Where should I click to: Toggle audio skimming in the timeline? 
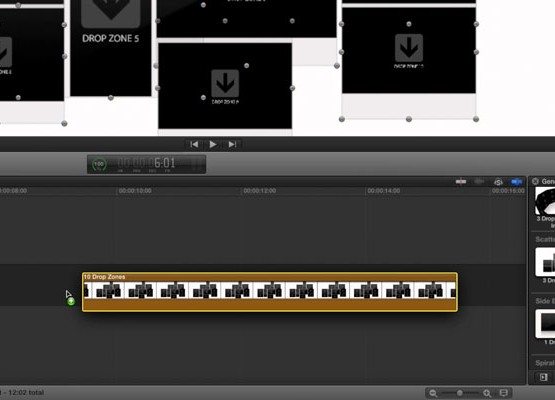480,182
